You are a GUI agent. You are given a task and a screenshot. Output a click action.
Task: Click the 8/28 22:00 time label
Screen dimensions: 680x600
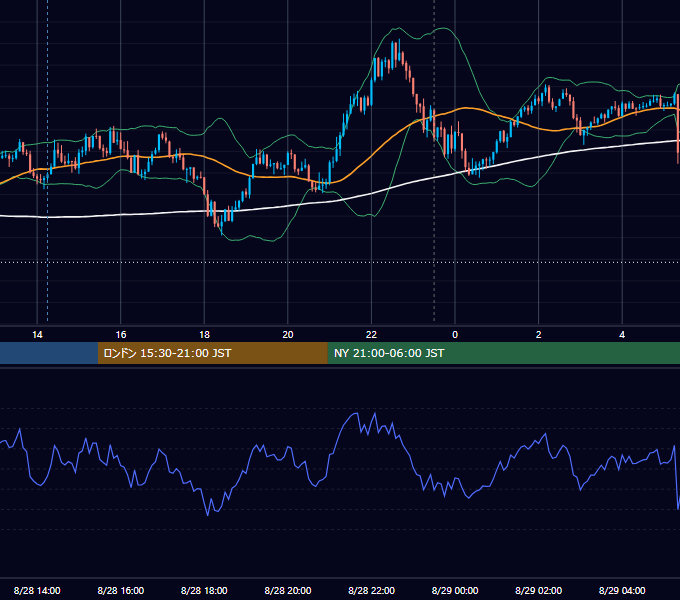tap(371, 590)
